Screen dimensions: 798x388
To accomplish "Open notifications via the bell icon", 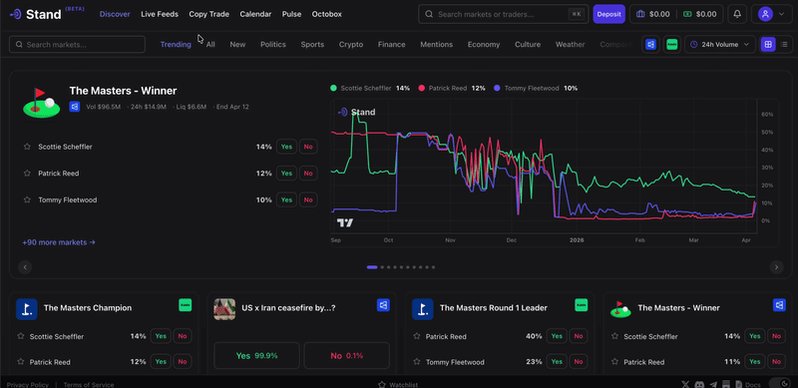I will pyautogui.click(x=737, y=14).
